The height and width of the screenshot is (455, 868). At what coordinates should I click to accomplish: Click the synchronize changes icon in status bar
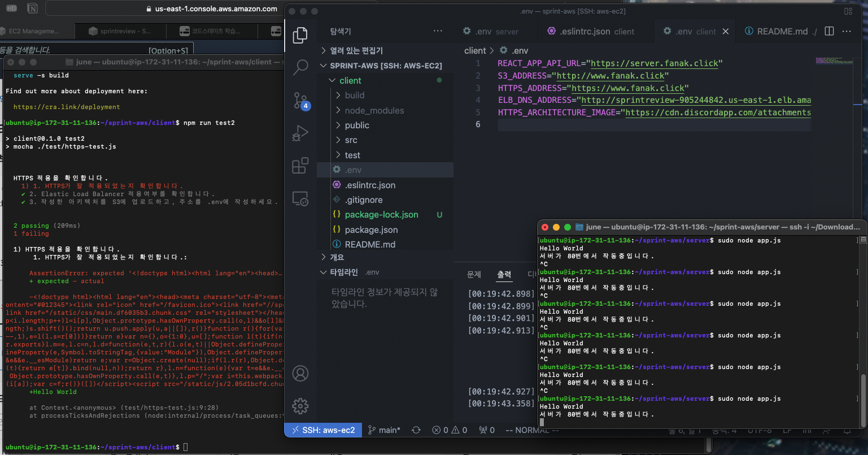click(416, 430)
